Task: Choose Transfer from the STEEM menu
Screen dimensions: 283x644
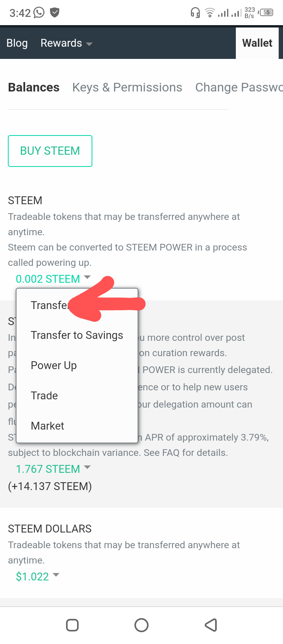Action: click(x=50, y=305)
